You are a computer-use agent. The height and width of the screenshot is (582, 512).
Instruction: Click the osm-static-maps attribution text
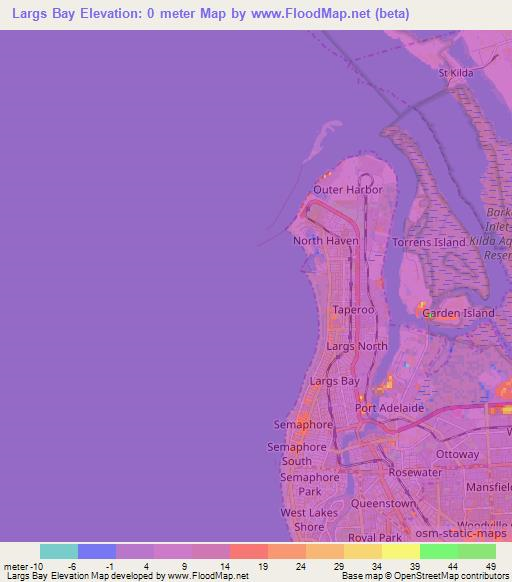coord(461,533)
